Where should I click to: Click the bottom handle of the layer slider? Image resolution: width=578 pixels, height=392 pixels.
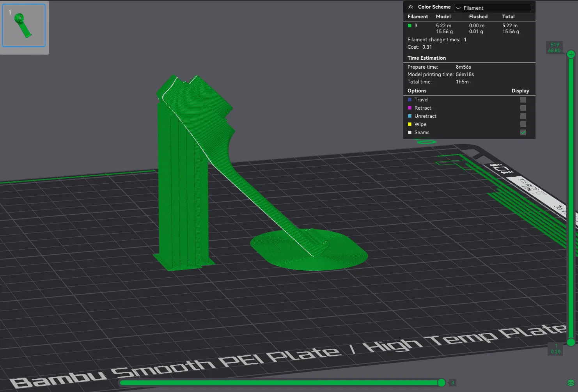point(571,342)
